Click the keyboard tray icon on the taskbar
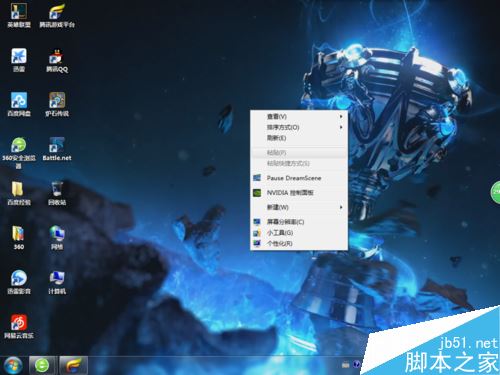The image size is (500, 375). (x=346, y=365)
